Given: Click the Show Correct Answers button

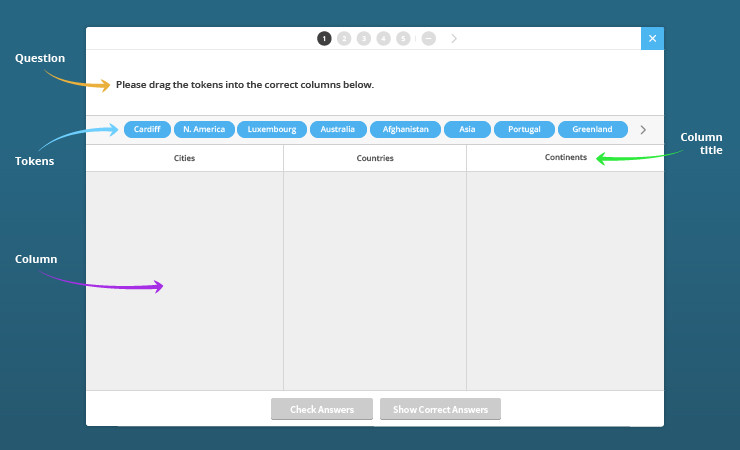Looking at the screenshot, I should coord(440,409).
